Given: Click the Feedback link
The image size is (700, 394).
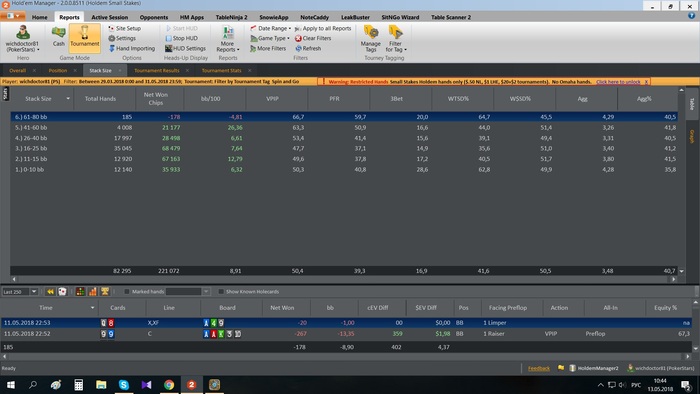Looking at the screenshot, I should click(538, 369).
